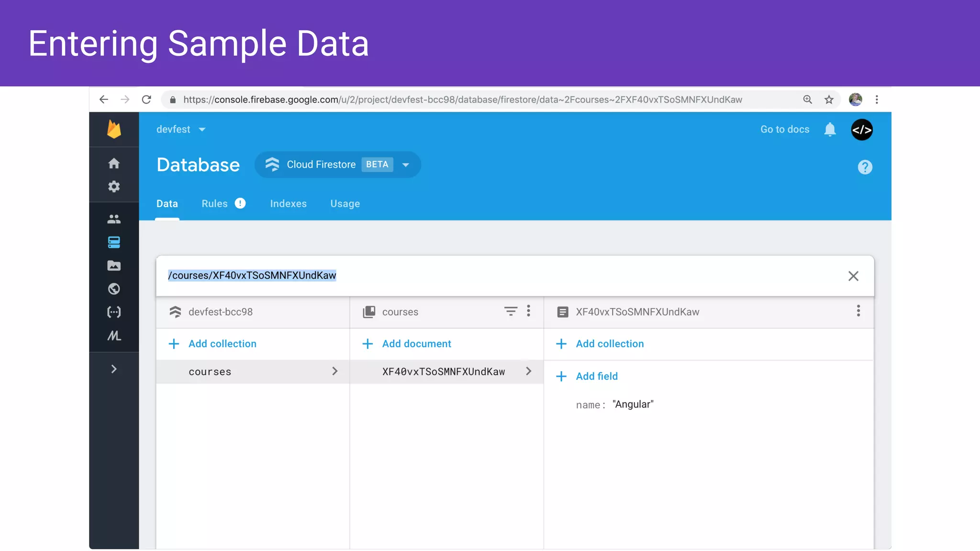
Task: Open Cloud Firestore database type dropdown
Action: tap(338, 165)
